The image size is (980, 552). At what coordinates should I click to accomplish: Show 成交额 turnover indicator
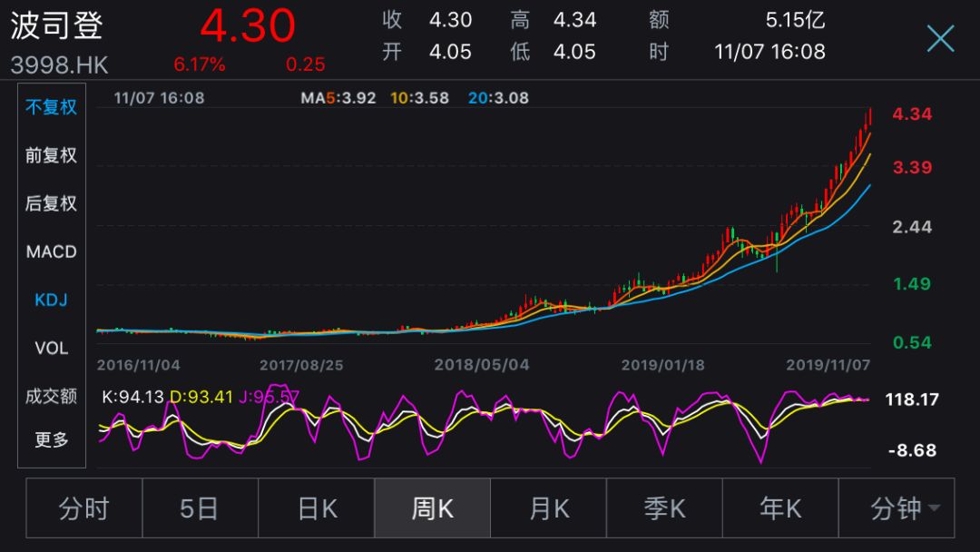(51, 396)
